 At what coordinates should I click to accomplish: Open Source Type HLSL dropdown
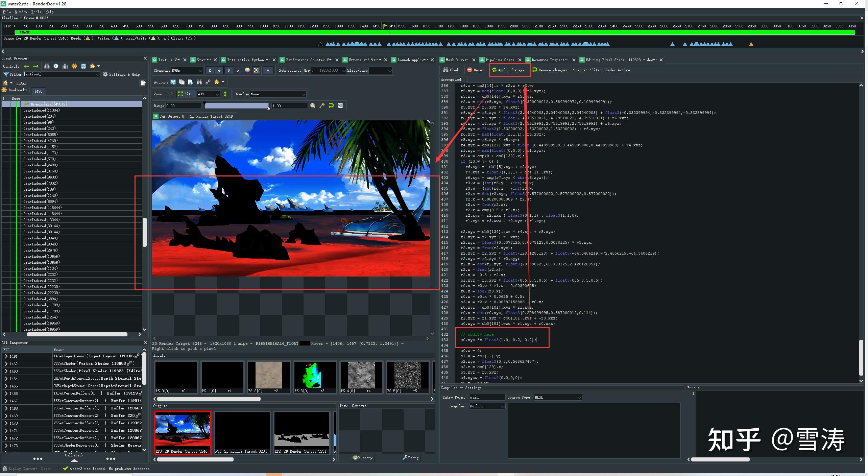[558, 397]
